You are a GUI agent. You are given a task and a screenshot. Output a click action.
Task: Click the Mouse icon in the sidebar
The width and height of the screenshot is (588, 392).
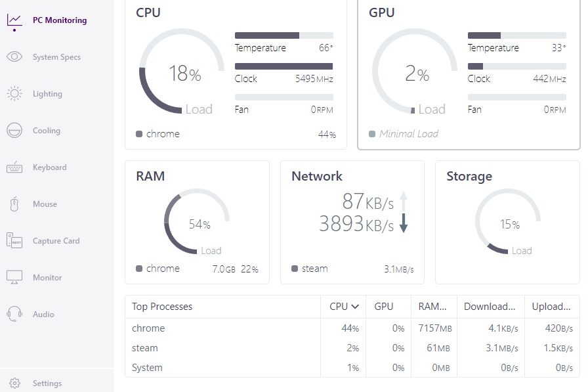pyautogui.click(x=14, y=204)
